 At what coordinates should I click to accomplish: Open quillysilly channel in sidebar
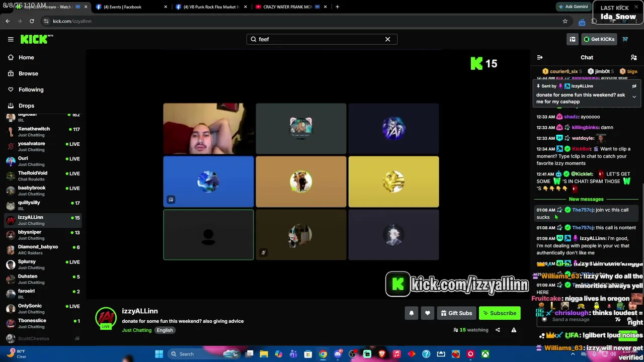click(x=43, y=206)
